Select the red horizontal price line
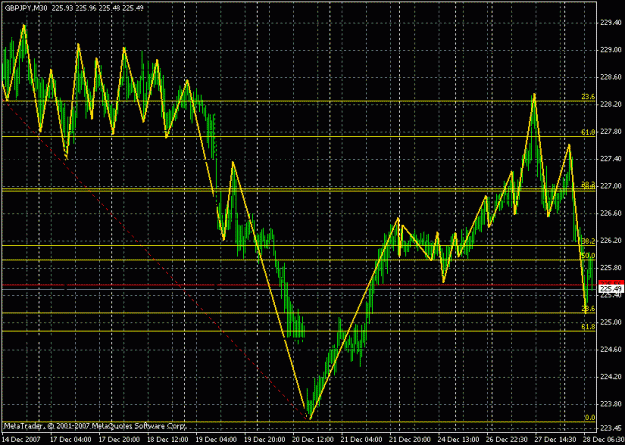This screenshot has height=445, width=625. tap(298, 285)
